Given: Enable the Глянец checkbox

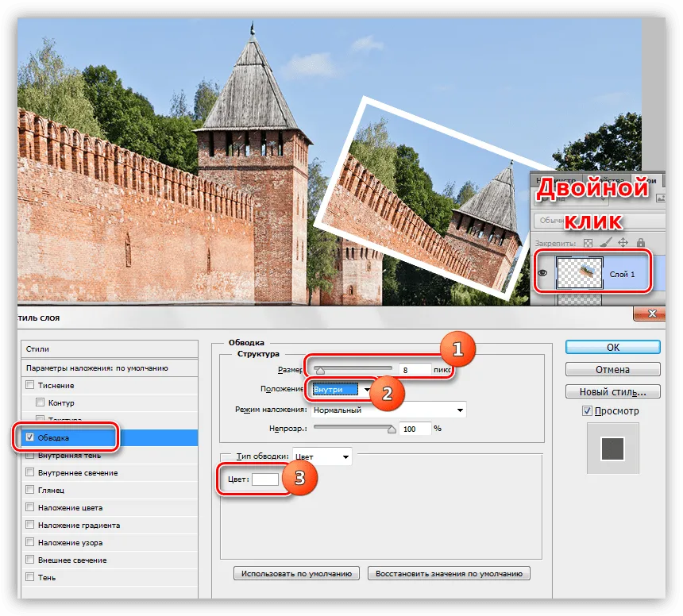Looking at the screenshot, I should point(29,490).
